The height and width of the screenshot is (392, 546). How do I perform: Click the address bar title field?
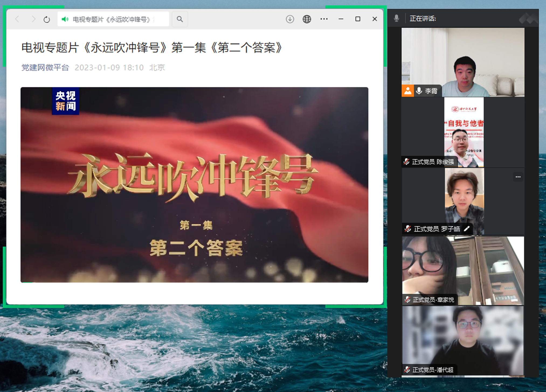[x=113, y=19]
